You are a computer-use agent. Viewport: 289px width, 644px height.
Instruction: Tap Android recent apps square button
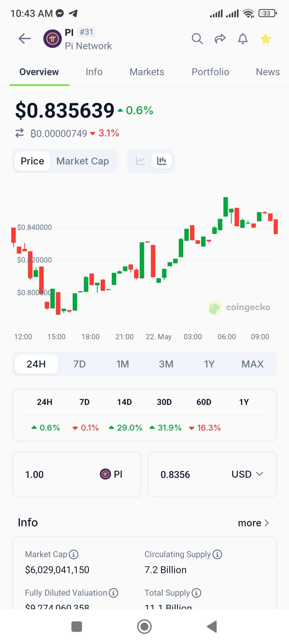point(77,627)
